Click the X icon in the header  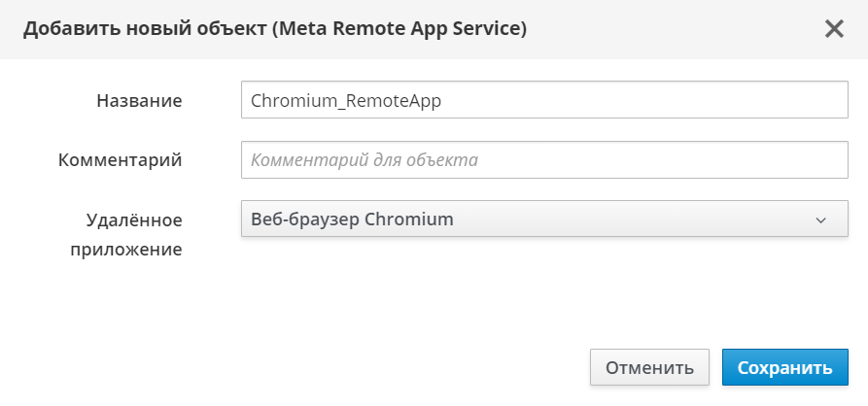click(x=833, y=29)
